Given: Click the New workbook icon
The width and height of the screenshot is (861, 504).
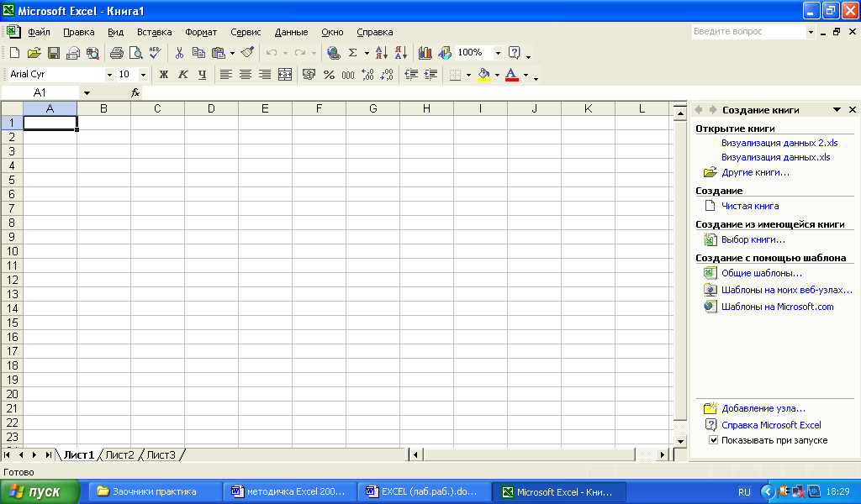Looking at the screenshot, I should pyautogui.click(x=15, y=53).
